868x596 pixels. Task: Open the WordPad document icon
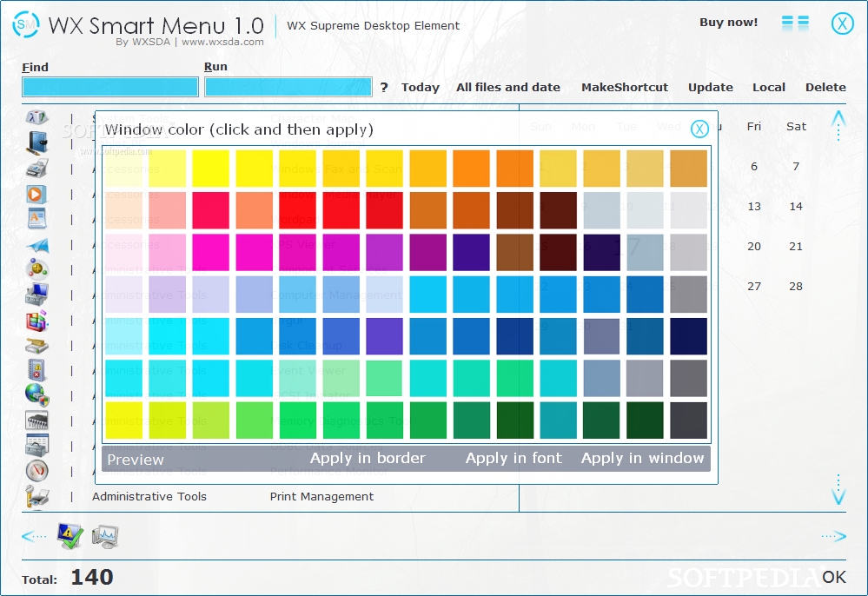click(36, 218)
